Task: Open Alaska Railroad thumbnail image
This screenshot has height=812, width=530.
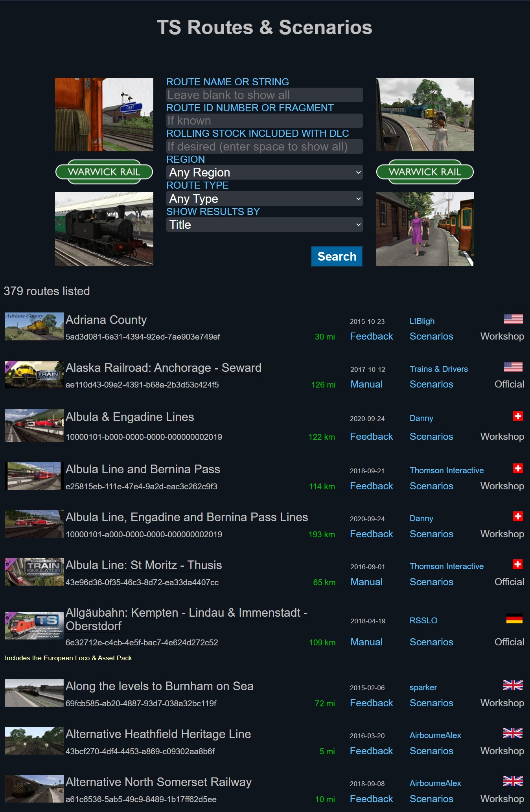Action: click(x=34, y=375)
